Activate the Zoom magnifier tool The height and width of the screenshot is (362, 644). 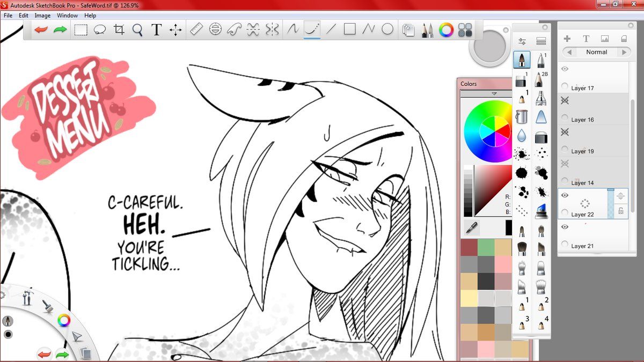[137, 29]
